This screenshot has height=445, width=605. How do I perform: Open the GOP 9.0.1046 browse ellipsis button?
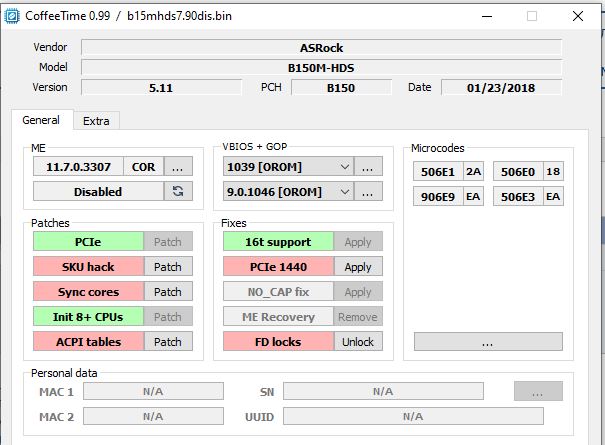tap(368, 191)
